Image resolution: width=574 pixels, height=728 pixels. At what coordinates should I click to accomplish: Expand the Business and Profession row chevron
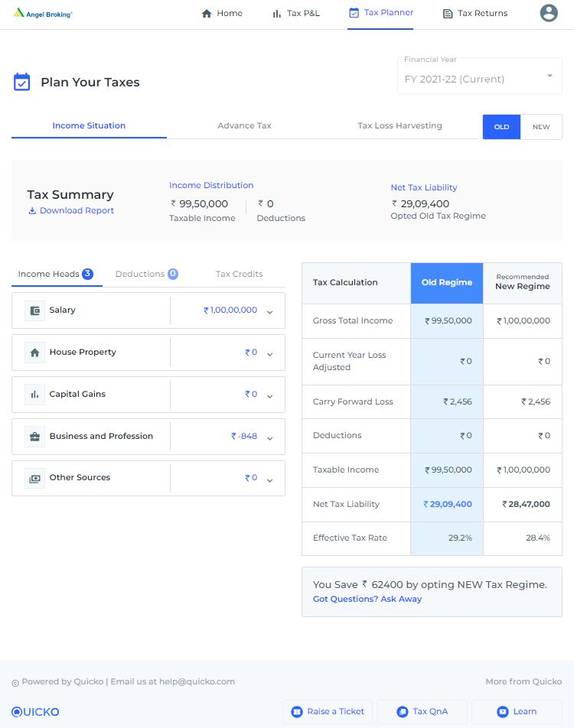pyautogui.click(x=270, y=438)
